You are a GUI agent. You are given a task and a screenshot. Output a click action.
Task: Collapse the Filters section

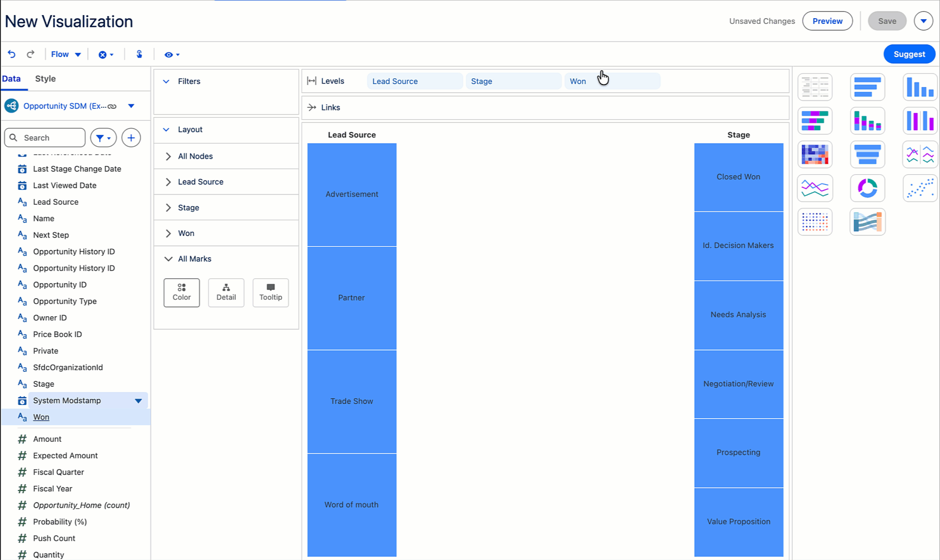click(166, 81)
